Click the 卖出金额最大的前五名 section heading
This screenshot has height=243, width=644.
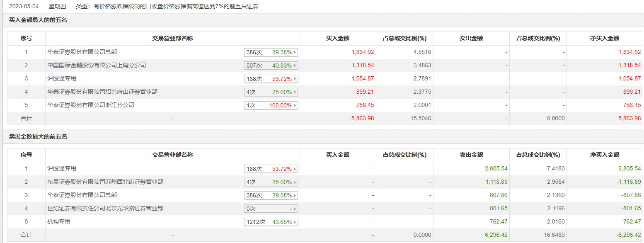[x=38, y=136]
